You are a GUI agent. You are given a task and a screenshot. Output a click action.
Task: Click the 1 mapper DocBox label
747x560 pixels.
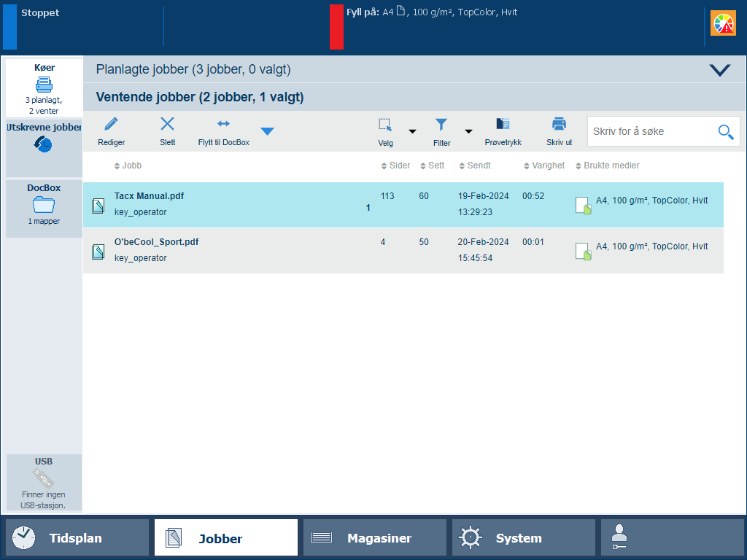[44, 222]
